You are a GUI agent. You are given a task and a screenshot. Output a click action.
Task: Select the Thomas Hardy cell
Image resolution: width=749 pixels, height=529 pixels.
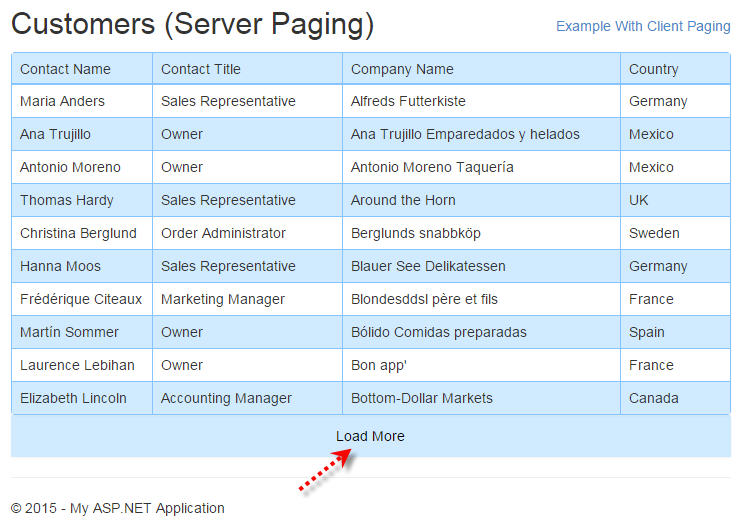(82, 200)
